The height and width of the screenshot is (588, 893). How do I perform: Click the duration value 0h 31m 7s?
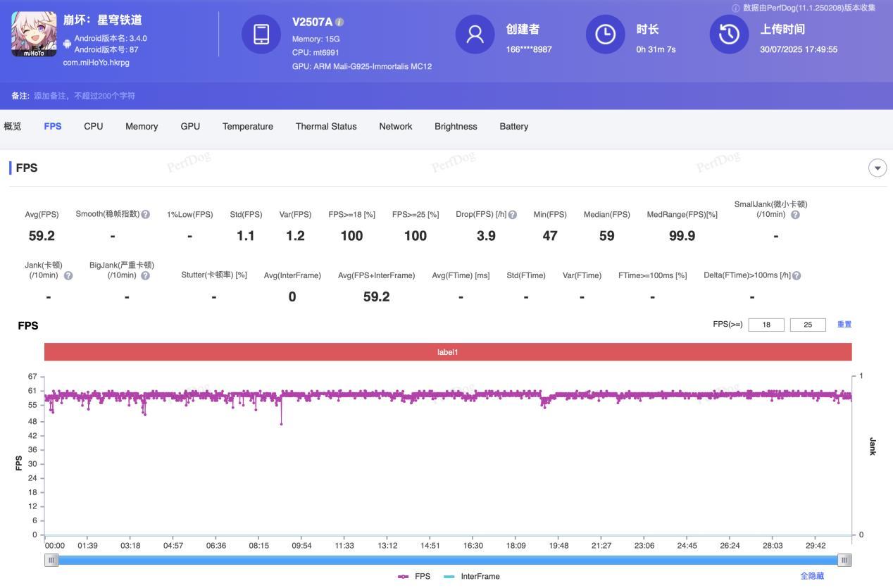pos(656,49)
